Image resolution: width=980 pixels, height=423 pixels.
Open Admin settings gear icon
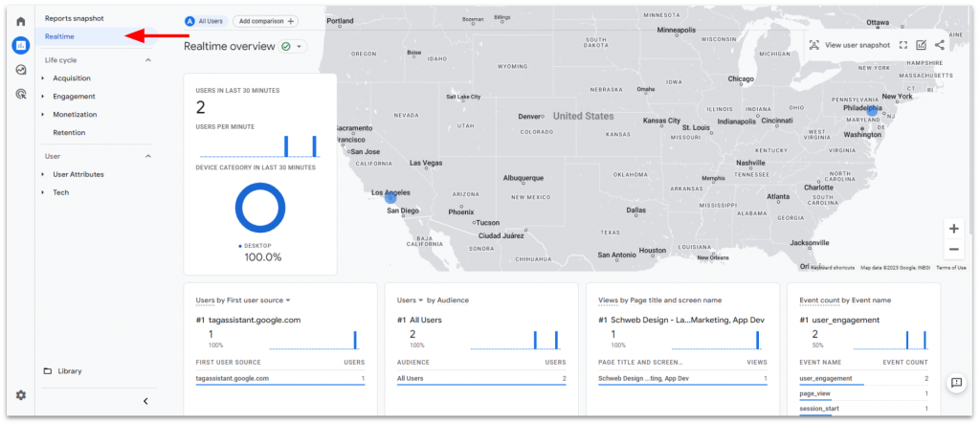coord(20,395)
